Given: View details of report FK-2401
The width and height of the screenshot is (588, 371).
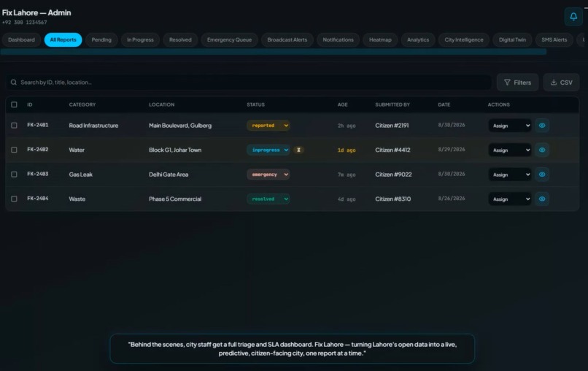Looking at the screenshot, I should pyautogui.click(x=542, y=126).
